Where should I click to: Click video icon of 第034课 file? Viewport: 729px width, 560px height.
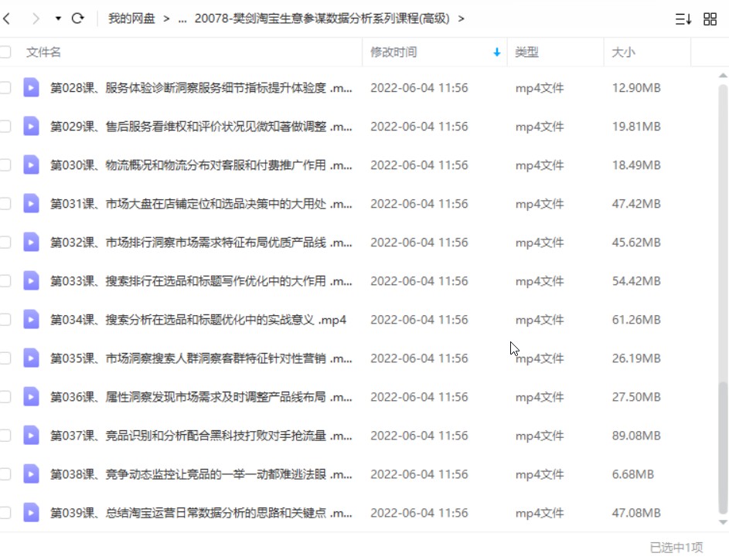(x=31, y=320)
